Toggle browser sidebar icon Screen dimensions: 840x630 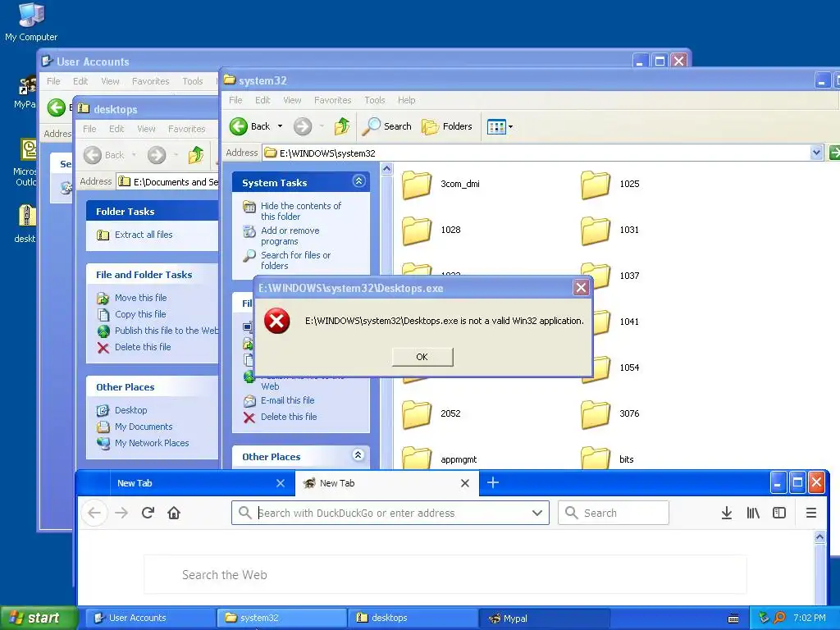click(x=779, y=514)
